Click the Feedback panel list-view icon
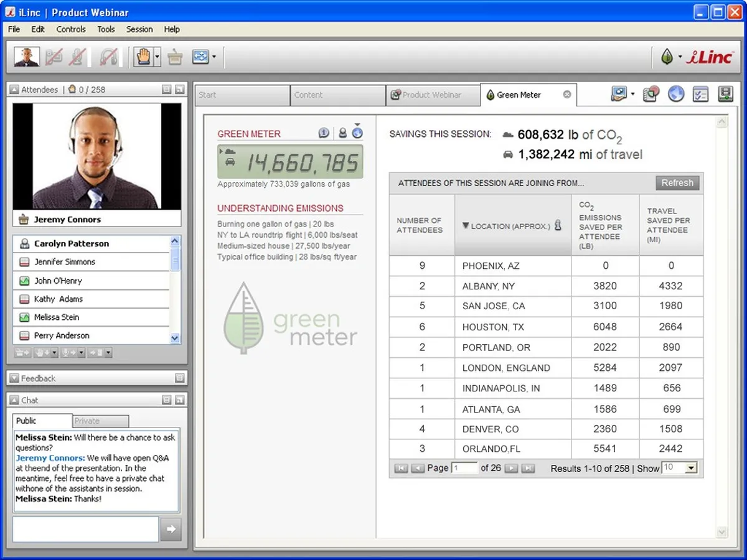Viewport: 747px width, 560px height. [179, 378]
